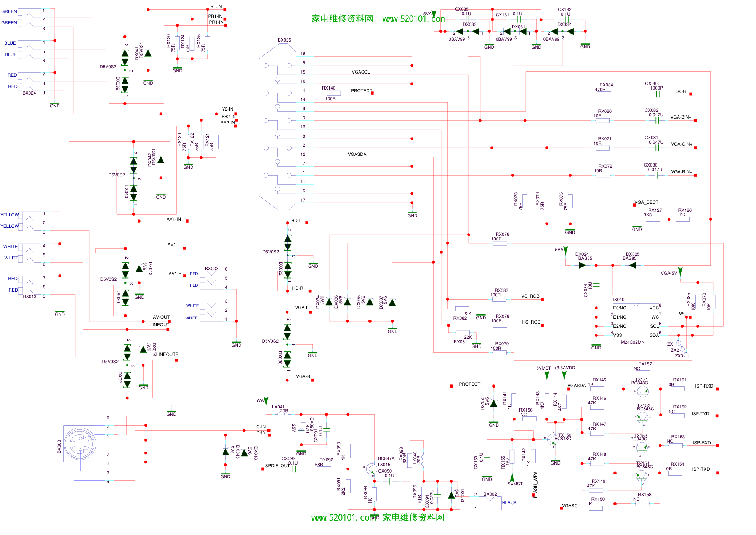Click the M24C02MN part name

coord(633,342)
